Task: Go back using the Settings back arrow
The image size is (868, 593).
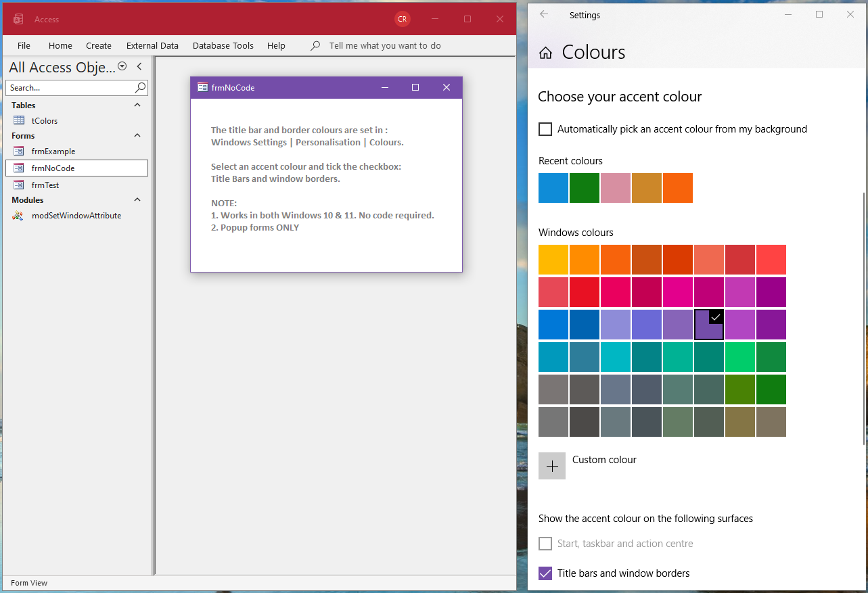Action: point(544,14)
